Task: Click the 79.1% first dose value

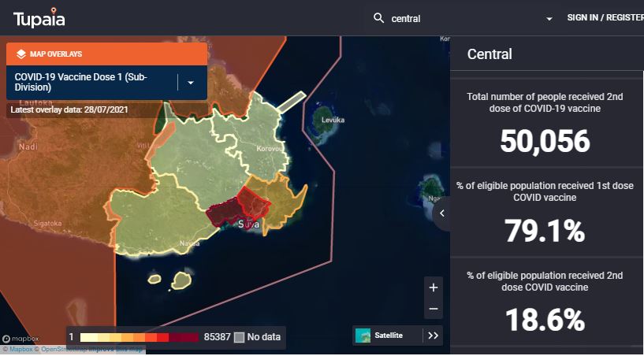Action: 545,231
